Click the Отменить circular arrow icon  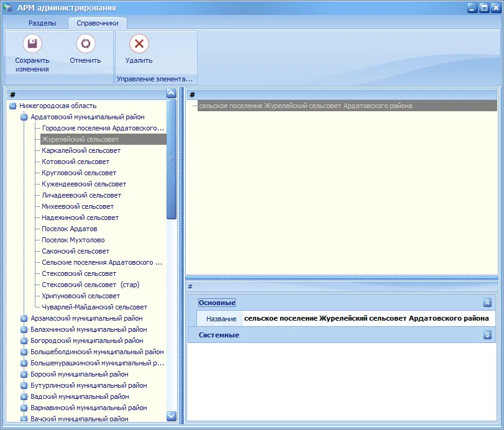click(86, 43)
